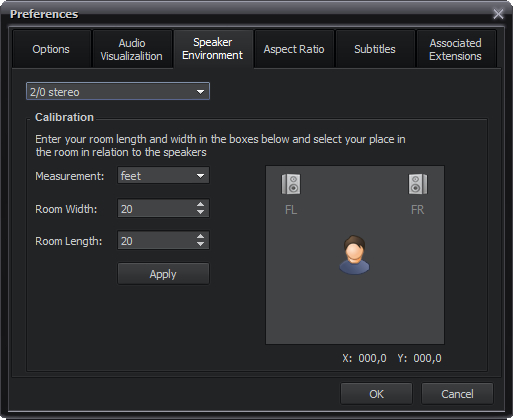Decrease Room Width with down arrow
Screen dimensions: 513x420
200,212
